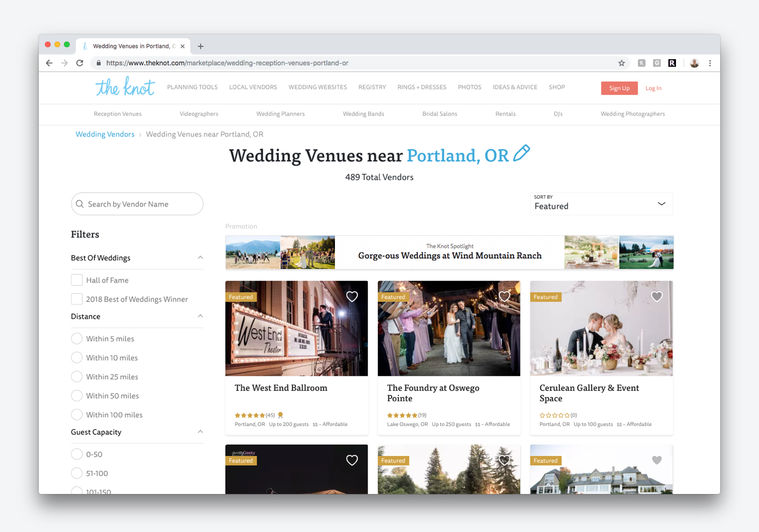Image resolution: width=759 pixels, height=532 pixels.
Task: Open a new browser tab
Action: [x=200, y=46]
